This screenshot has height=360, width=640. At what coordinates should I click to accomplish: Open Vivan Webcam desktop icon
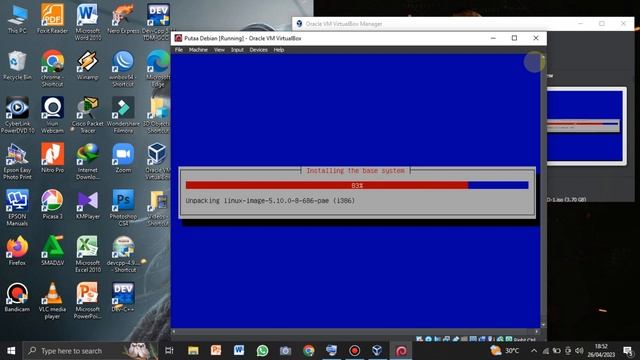point(52,115)
